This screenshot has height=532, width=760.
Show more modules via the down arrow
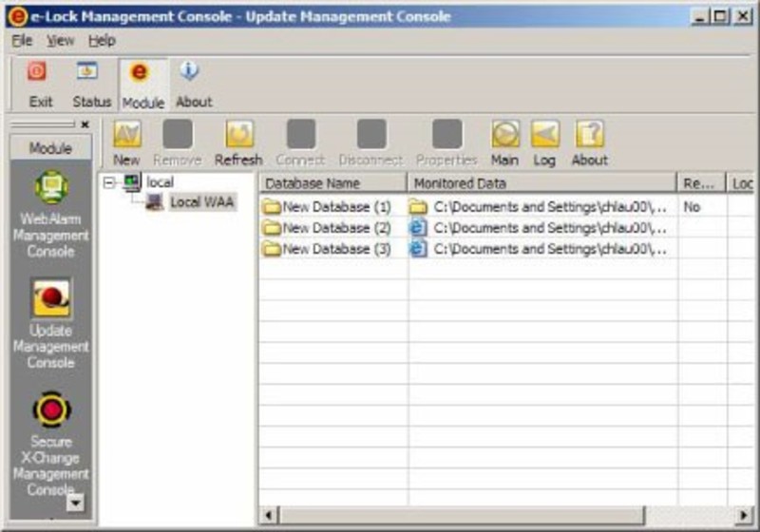point(76,503)
